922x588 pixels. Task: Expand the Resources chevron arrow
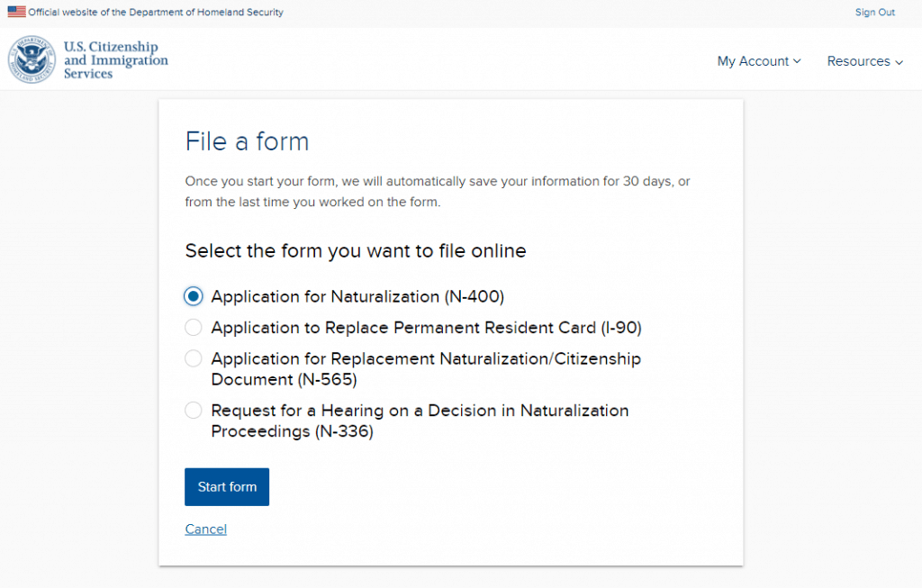coord(899,62)
